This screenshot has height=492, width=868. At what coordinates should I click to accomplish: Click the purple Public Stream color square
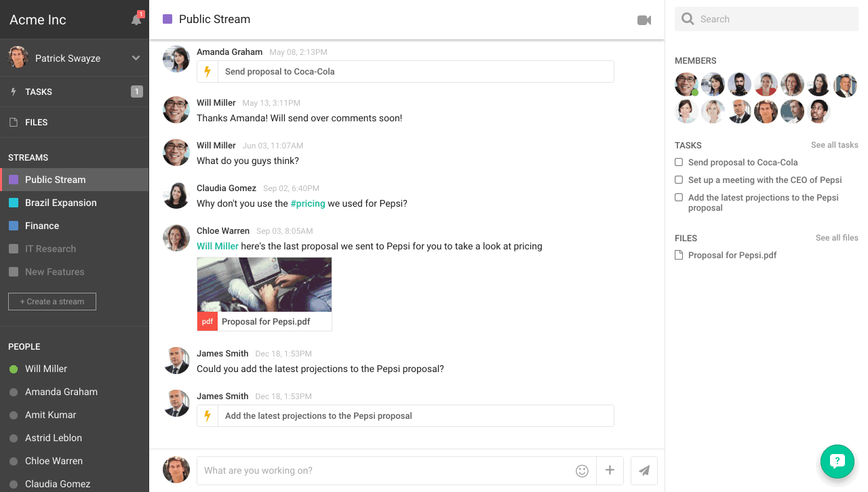point(167,19)
